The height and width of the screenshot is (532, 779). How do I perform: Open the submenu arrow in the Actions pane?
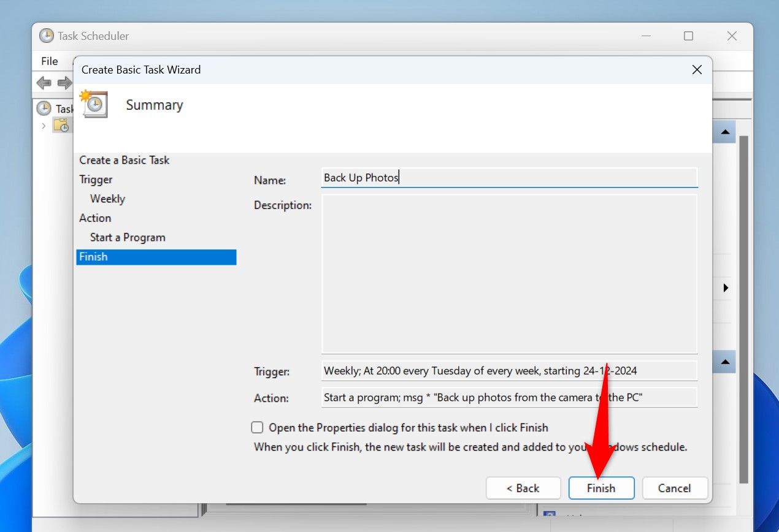(726, 287)
